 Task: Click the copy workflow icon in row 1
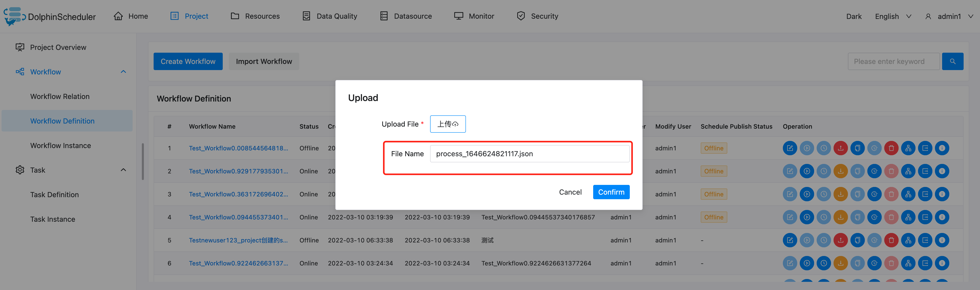pyautogui.click(x=857, y=148)
